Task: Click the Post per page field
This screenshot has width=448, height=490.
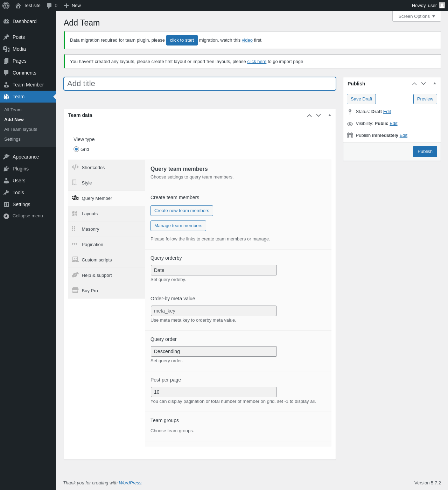Action: 214,392
